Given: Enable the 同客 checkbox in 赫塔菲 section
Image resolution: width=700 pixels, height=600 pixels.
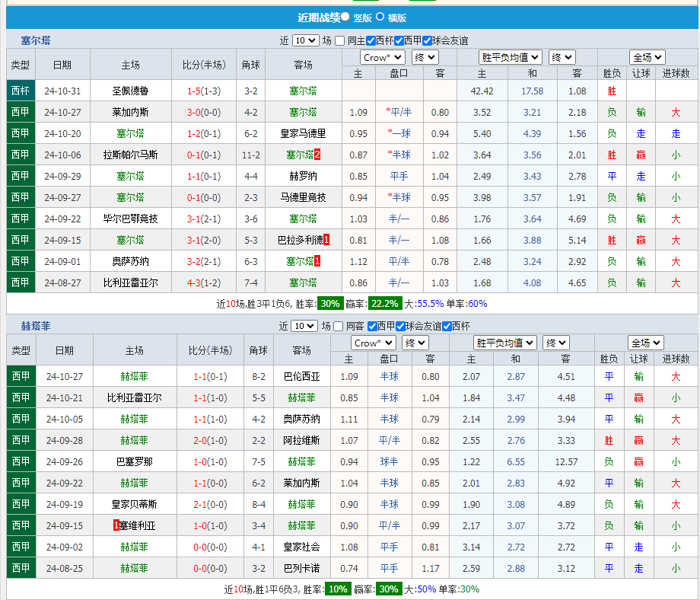Looking at the screenshot, I should coord(338,326).
